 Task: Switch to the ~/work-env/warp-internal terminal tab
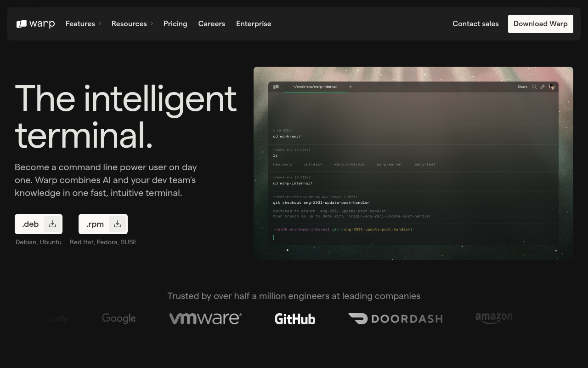[x=315, y=86]
